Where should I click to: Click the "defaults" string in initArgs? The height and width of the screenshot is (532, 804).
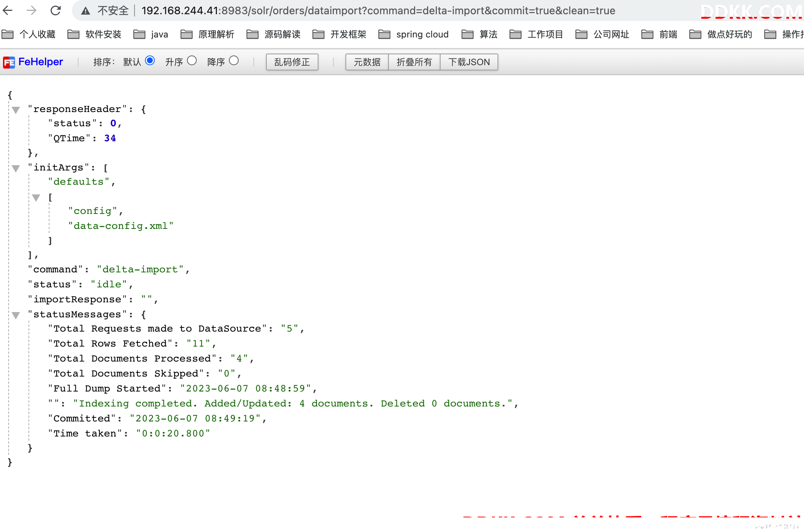tap(79, 182)
